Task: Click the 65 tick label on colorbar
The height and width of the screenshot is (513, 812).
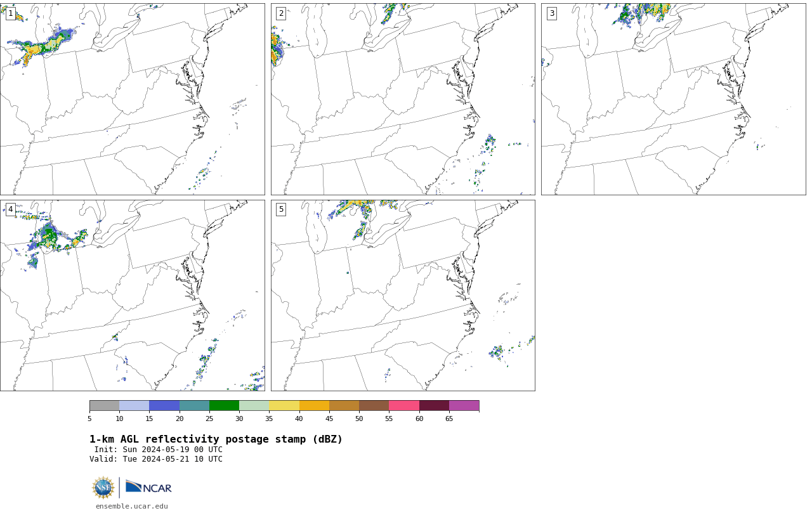Action: (x=449, y=419)
